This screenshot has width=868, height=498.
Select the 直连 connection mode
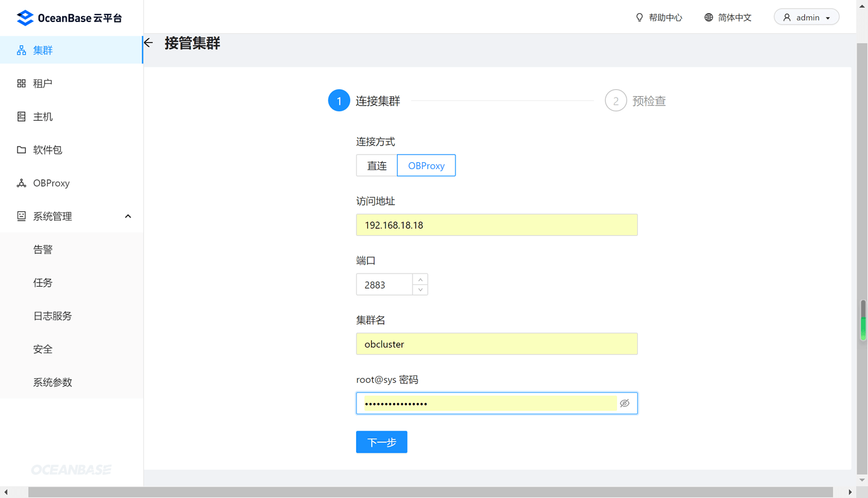377,165
